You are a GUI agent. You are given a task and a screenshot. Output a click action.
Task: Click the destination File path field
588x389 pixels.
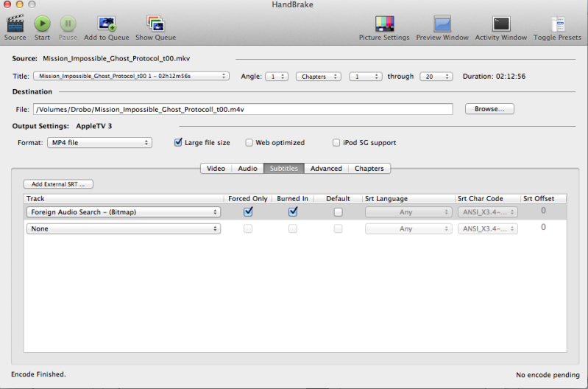243,109
